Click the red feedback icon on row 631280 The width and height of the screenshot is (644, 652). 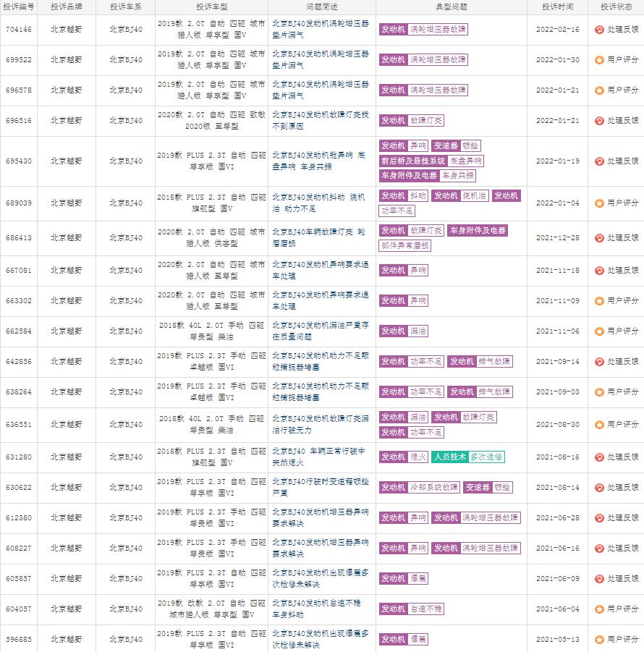[x=599, y=457]
